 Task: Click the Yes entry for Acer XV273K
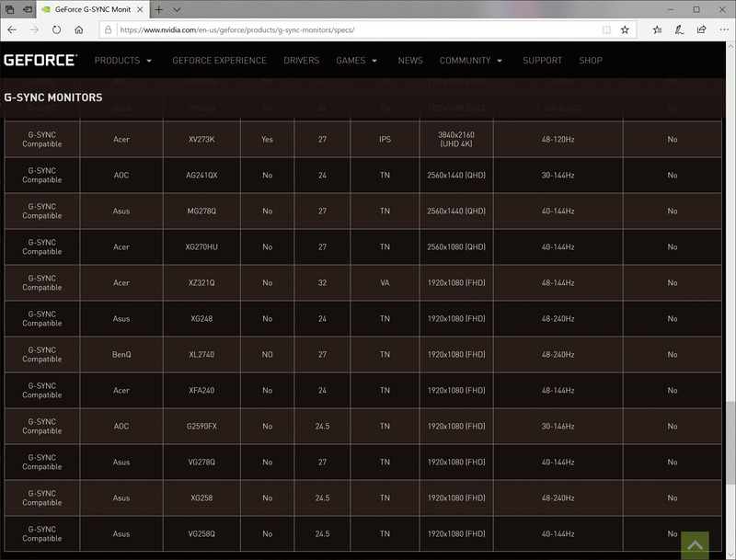point(268,139)
